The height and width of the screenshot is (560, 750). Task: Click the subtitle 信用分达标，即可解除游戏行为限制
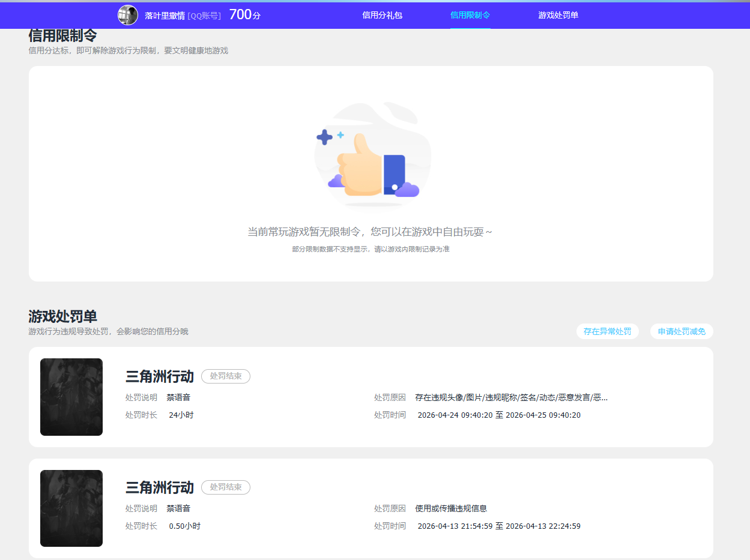129,51
